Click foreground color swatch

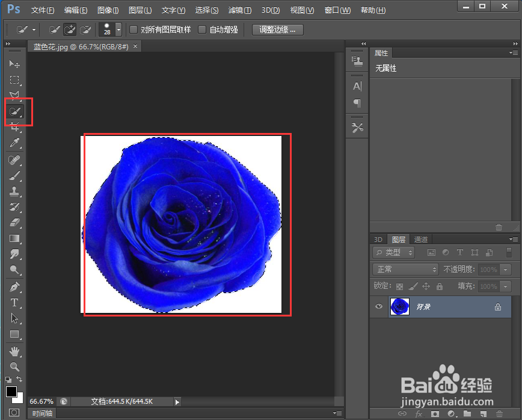[11, 392]
